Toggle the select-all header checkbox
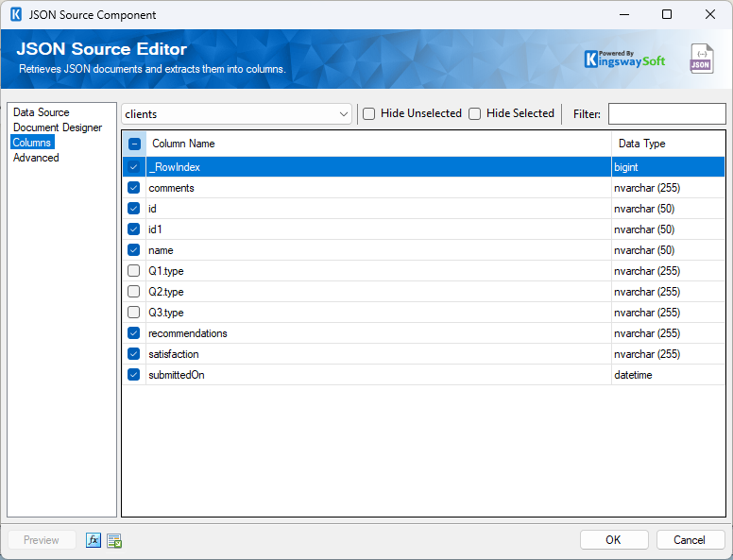The width and height of the screenshot is (733, 560). pos(134,144)
